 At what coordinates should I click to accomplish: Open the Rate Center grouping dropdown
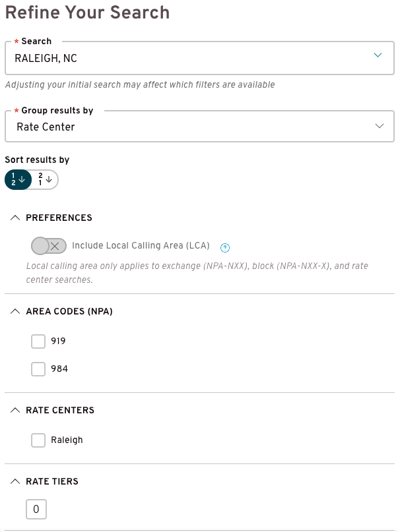pos(199,126)
